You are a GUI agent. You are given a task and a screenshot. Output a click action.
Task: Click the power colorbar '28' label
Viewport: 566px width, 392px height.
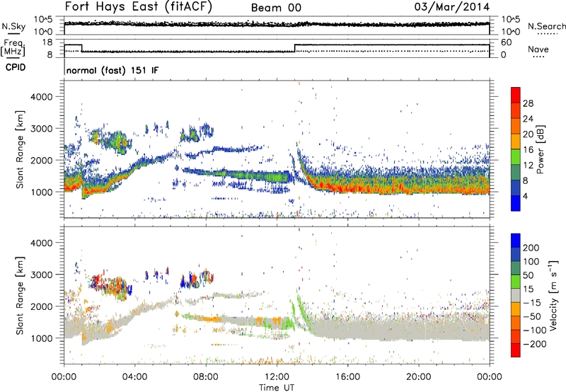528,103
